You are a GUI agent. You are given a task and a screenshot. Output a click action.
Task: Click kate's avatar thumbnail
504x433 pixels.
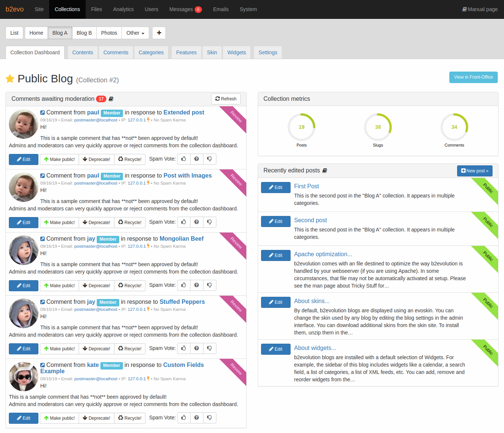pos(24,377)
